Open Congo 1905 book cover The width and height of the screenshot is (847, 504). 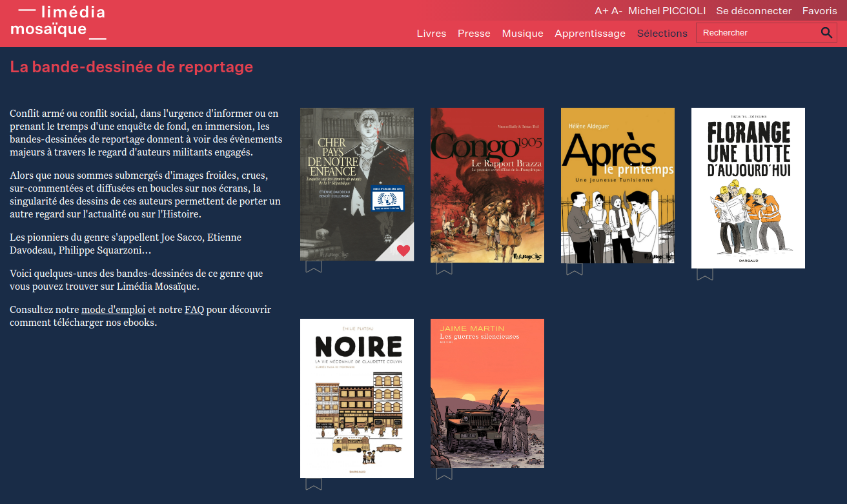(487, 185)
